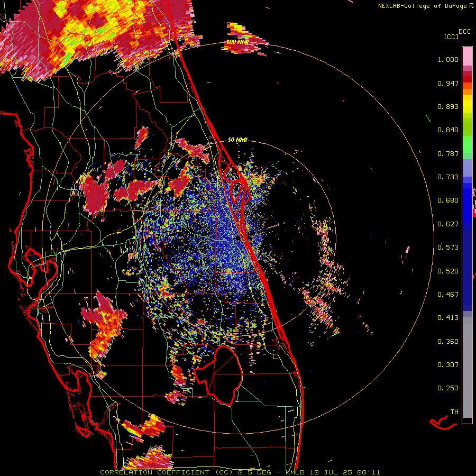This screenshot has width=476, height=476.
Task: Select the 0.680 scale value
Action: click(x=448, y=200)
